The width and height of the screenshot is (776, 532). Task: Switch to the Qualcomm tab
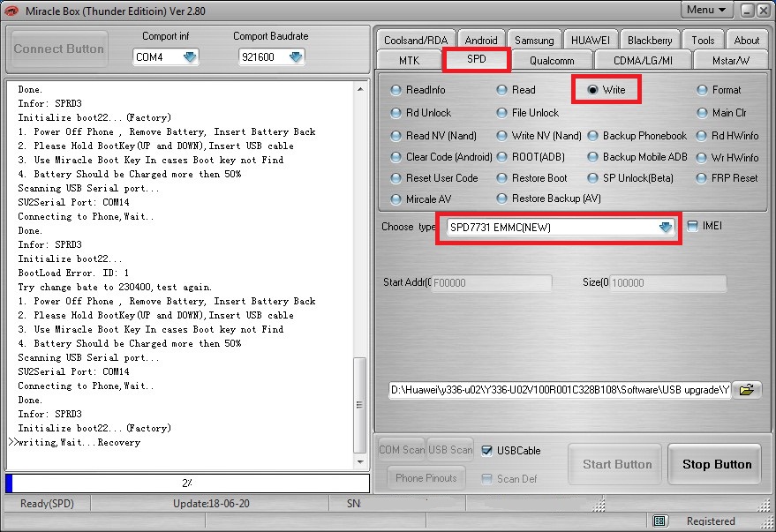click(x=552, y=60)
